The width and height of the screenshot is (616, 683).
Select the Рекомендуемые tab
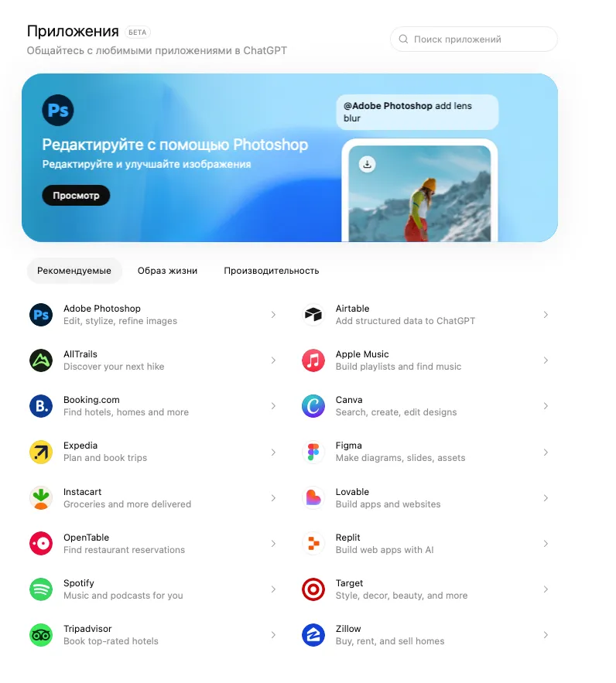tap(74, 271)
